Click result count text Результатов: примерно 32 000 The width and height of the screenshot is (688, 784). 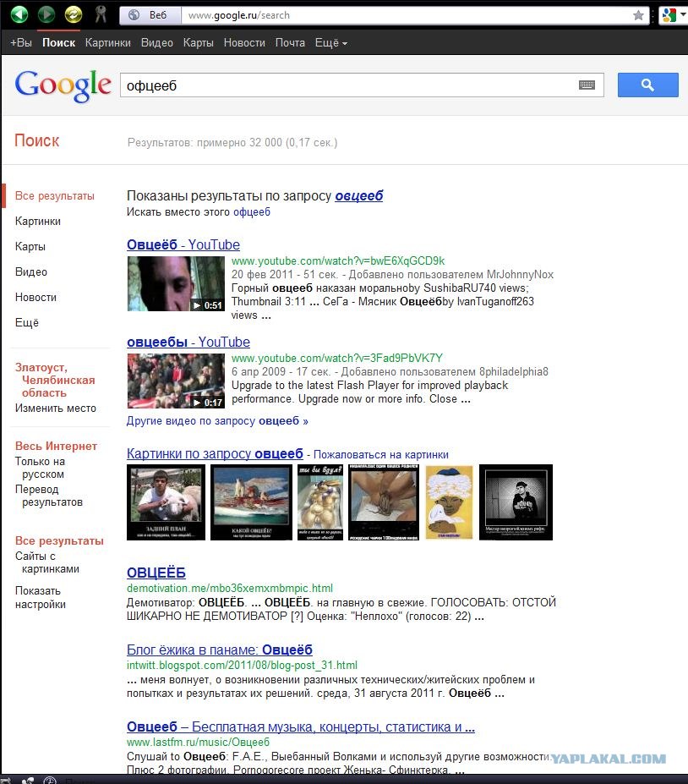(232, 142)
